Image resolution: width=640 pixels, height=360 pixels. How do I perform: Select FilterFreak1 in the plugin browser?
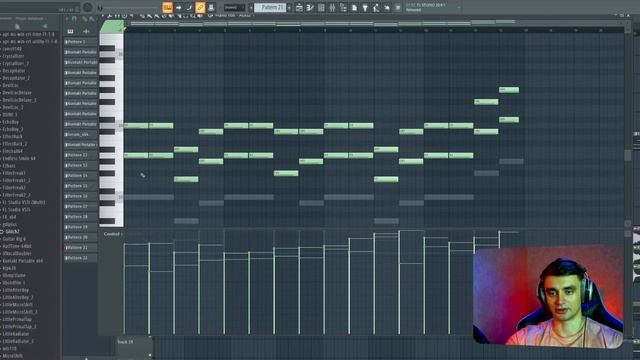pos(13,173)
